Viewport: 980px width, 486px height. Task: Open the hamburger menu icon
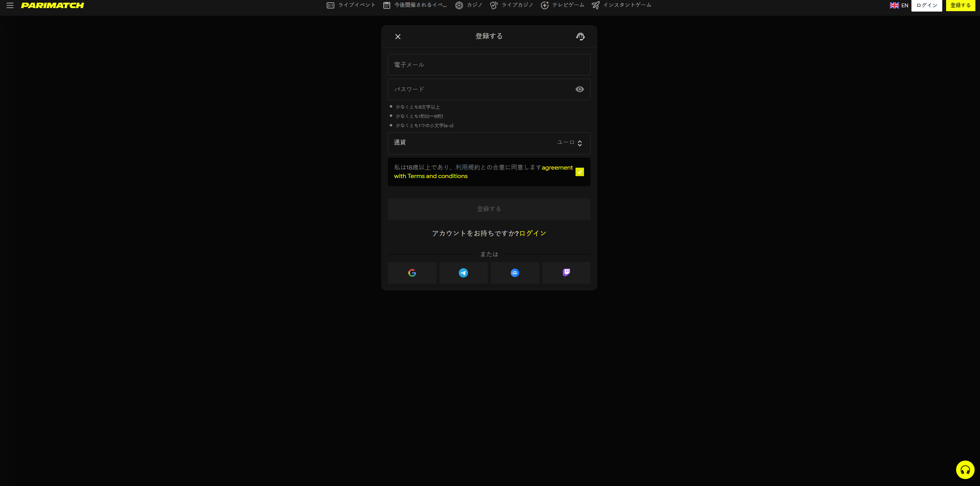[x=10, y=5]
